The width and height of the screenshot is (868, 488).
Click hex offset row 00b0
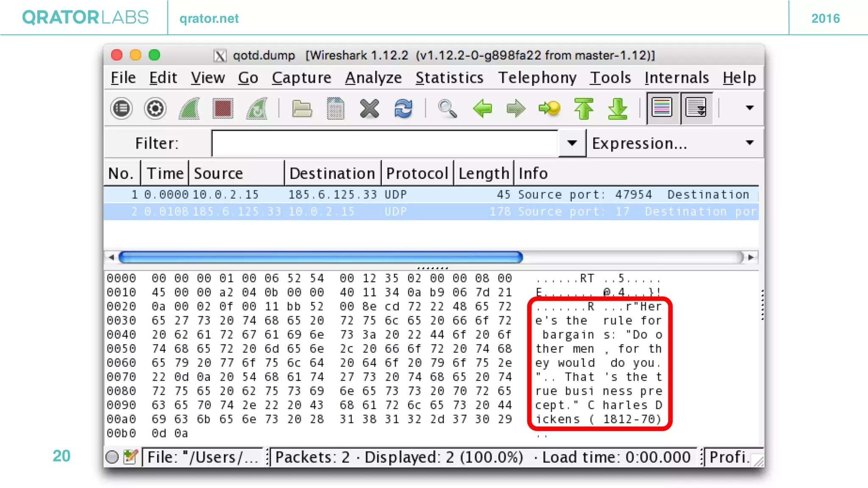pos(121,433)
